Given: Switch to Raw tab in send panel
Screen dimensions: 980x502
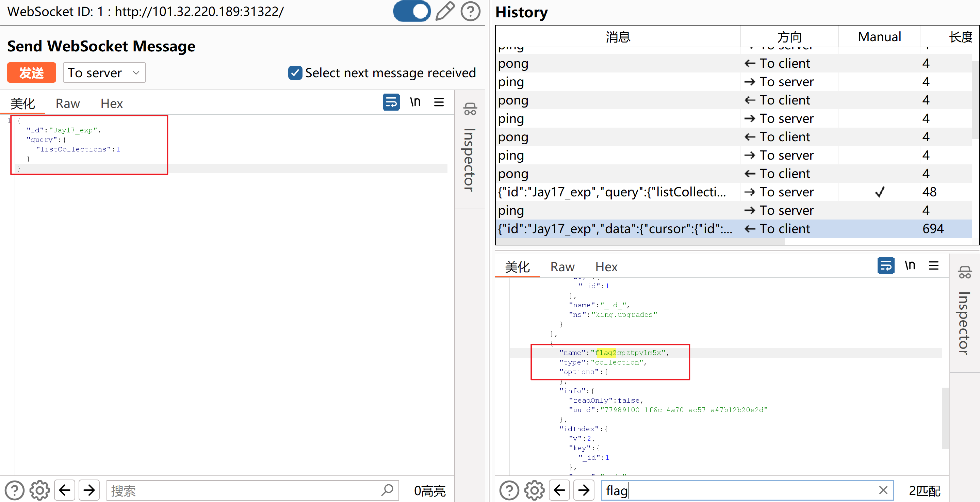Looking at the screenshot, I should [68, 103].
